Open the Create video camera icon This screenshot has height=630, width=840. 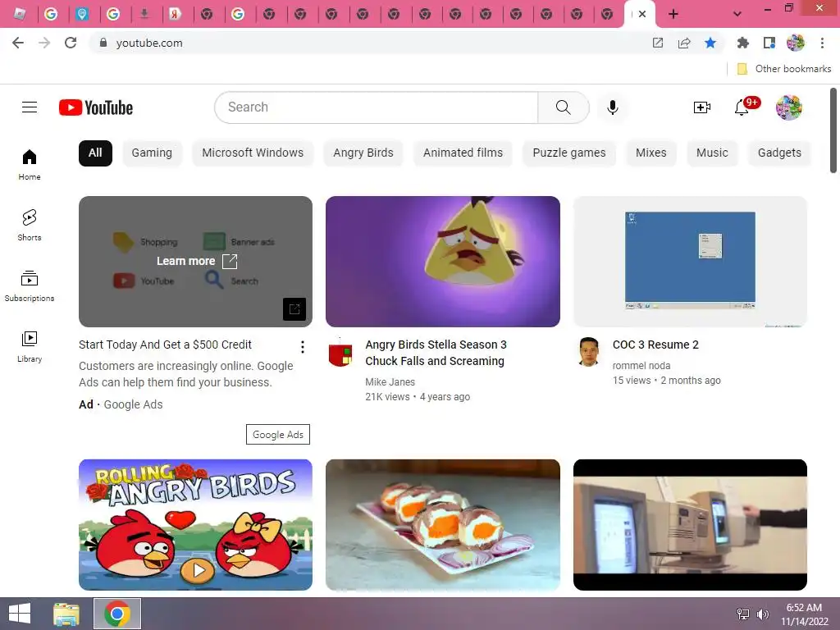(702, 107)
